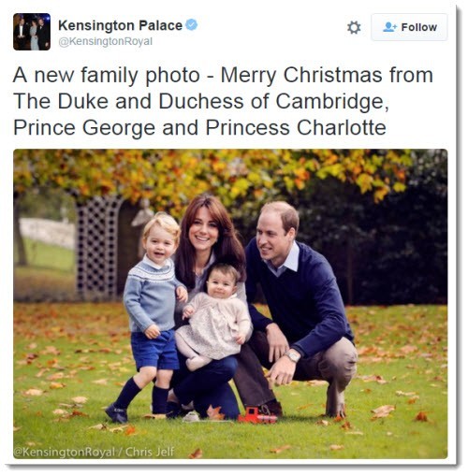Click the white lattice trellis in the photo
Screen dimensions: 468x476
(97, 246)
